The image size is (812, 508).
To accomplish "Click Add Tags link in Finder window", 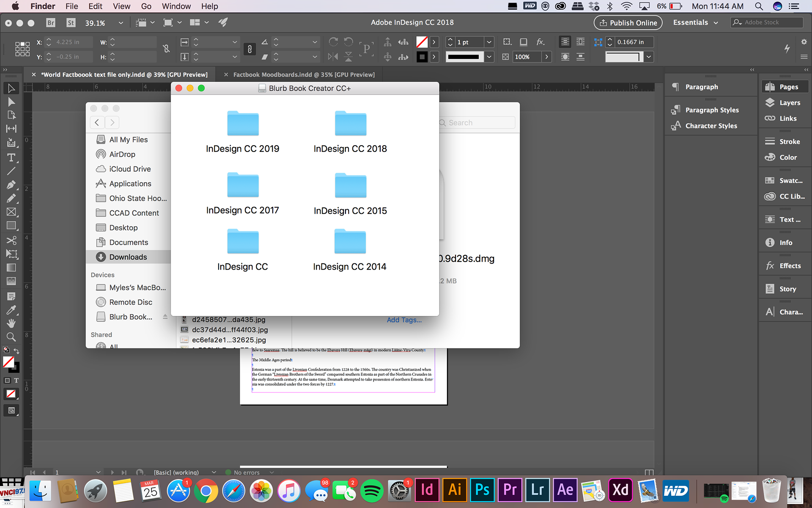I will click(404, 320).
